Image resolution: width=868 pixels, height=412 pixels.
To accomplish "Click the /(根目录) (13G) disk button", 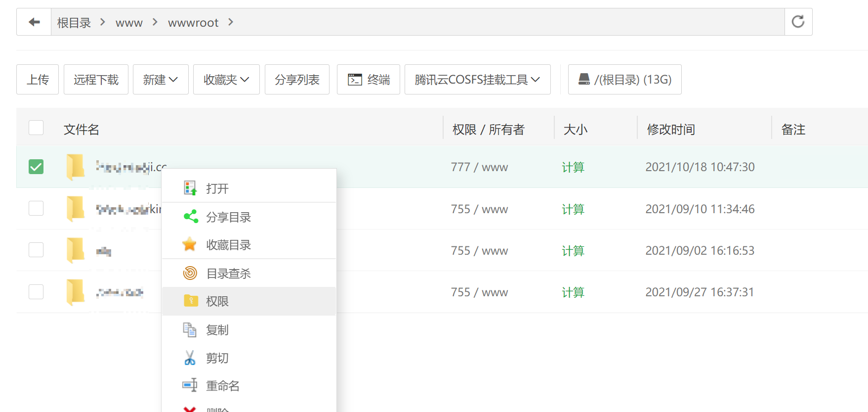I will click(624, 79).
